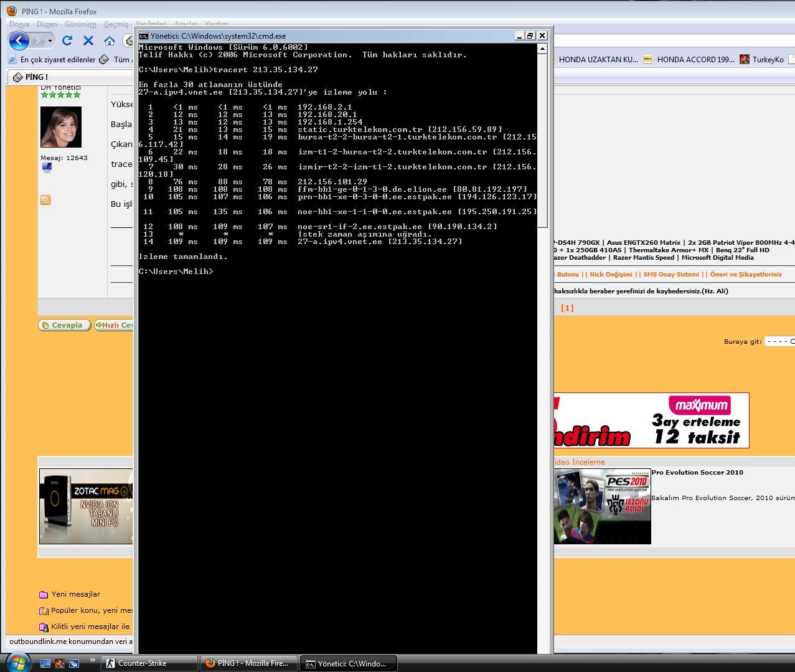Open the Dosya menu in Firefox
The image size is (795, 672).
coord(19,24)
